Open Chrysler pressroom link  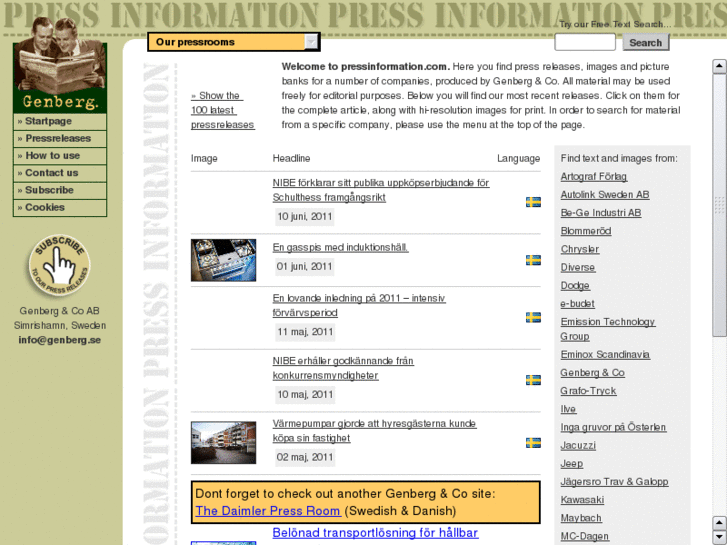(x=580, y=249)
